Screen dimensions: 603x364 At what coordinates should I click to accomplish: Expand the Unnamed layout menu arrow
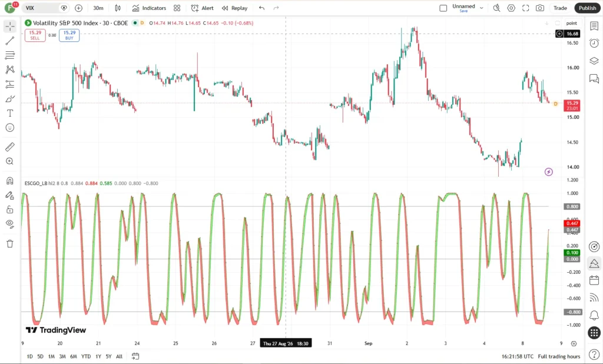click(482, 8)
